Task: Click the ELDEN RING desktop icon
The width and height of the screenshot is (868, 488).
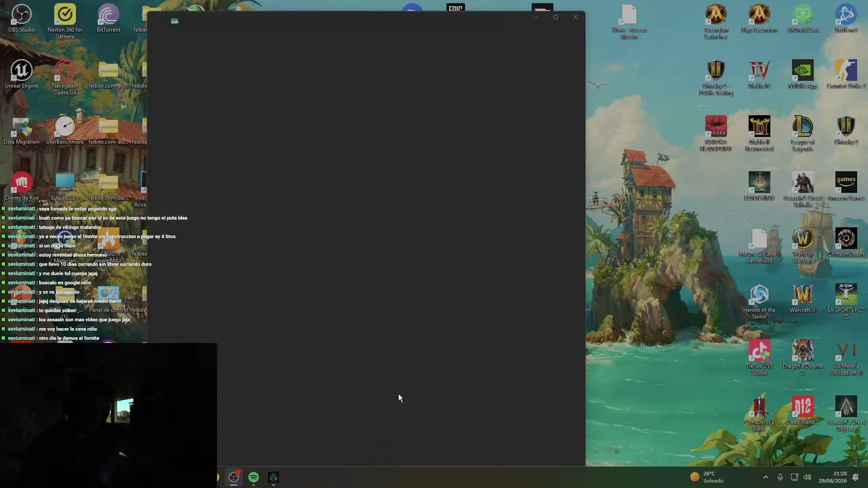Action: pyautogui.click(x=759, y=186)
